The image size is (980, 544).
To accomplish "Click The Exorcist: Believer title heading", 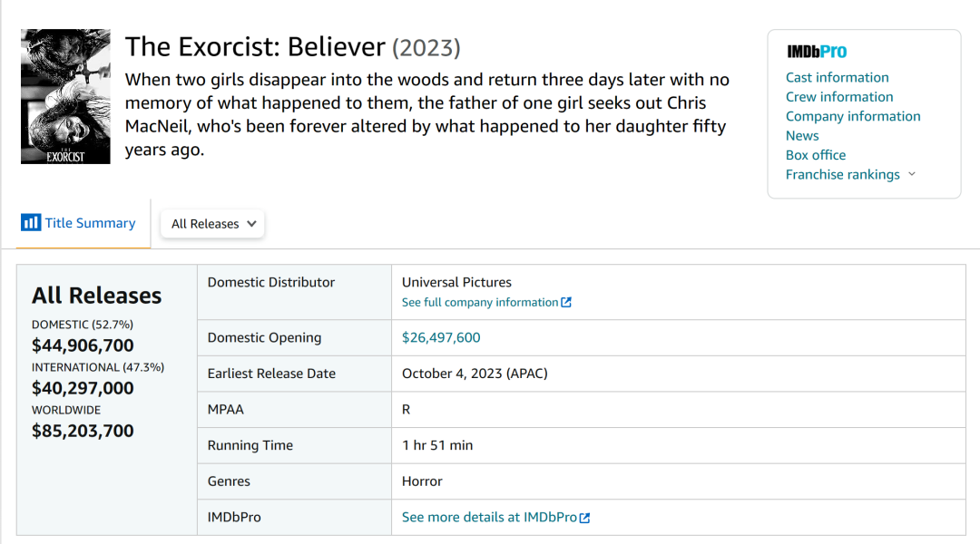I will point(255,47).
